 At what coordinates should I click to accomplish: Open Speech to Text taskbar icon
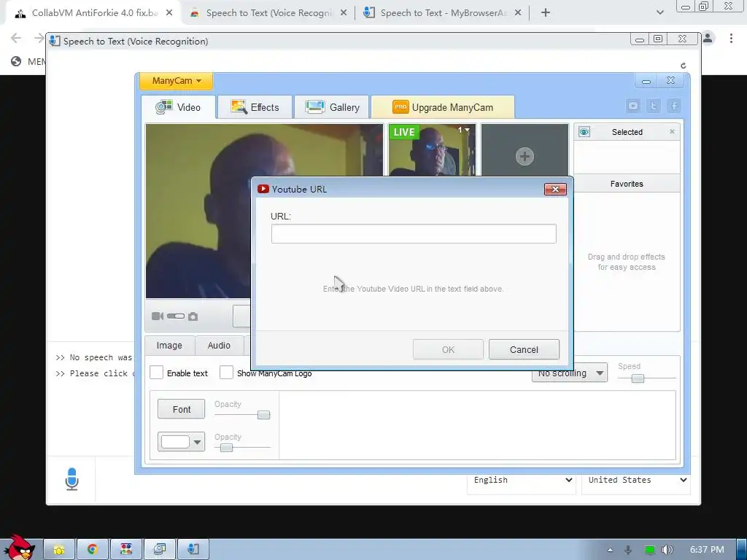(x=193, y=550)
